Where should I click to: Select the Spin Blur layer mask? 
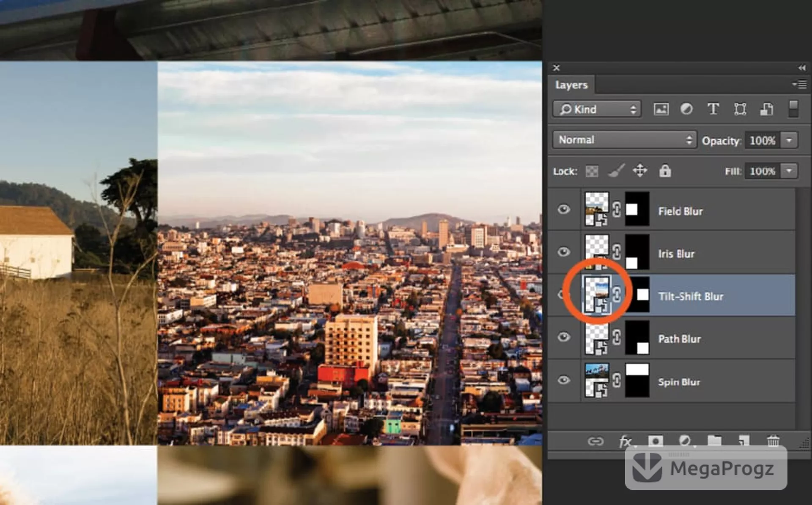[x=637, y=380]
